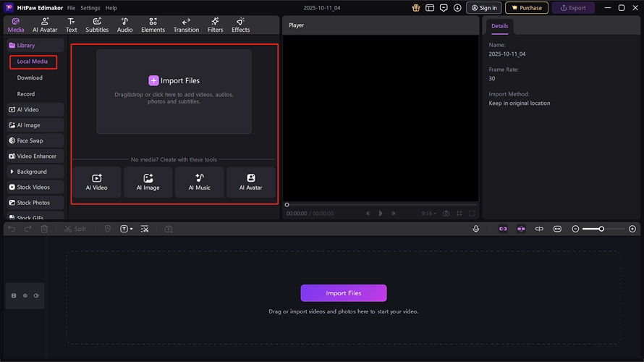Click the download icon in title bar
Viewport: 644px width, 362px height.
pyautogui.click(x=457, y=8)
